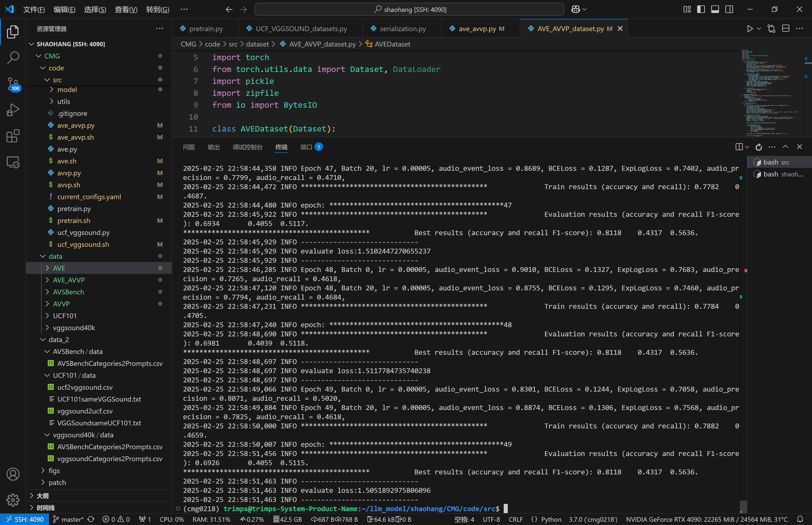Open the 查看(V) menu

(126, 9)
